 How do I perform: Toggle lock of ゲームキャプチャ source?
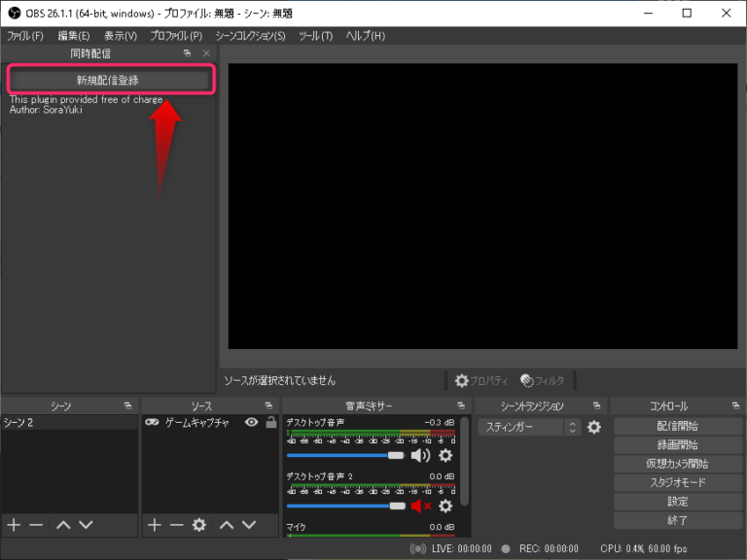pos(271,422)
